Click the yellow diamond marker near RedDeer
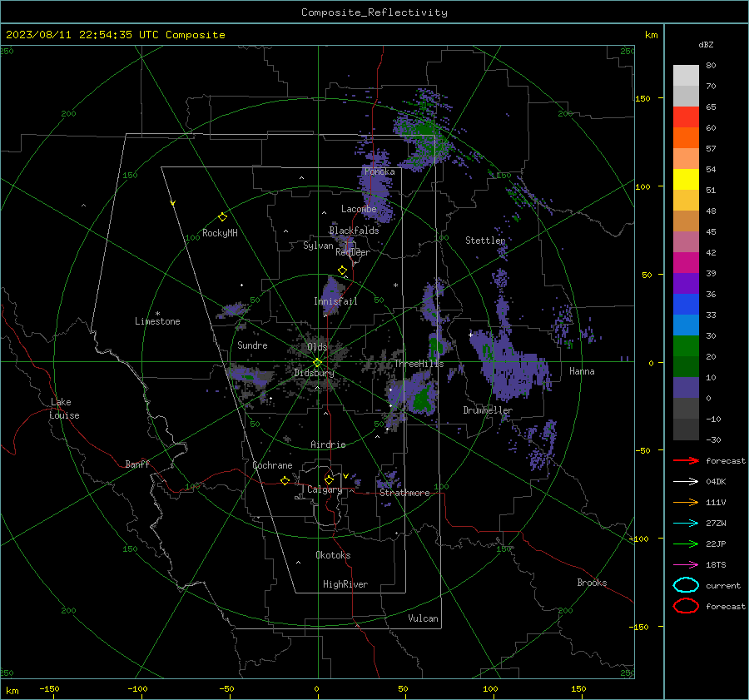This screenshot has height=700, width=749. (x=342, y=271)
